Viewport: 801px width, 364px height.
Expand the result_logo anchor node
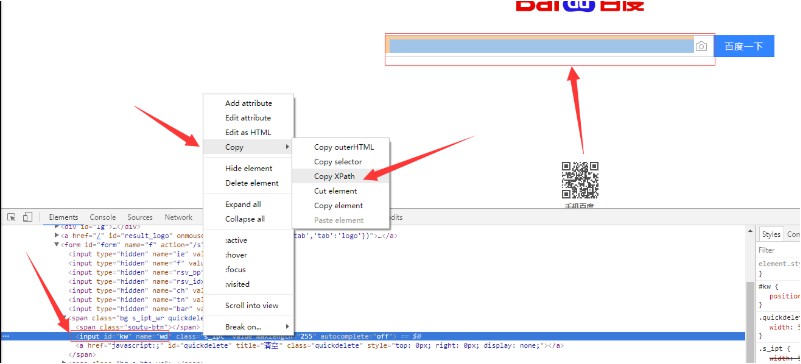pyautogui.click(x=57, y=235)
